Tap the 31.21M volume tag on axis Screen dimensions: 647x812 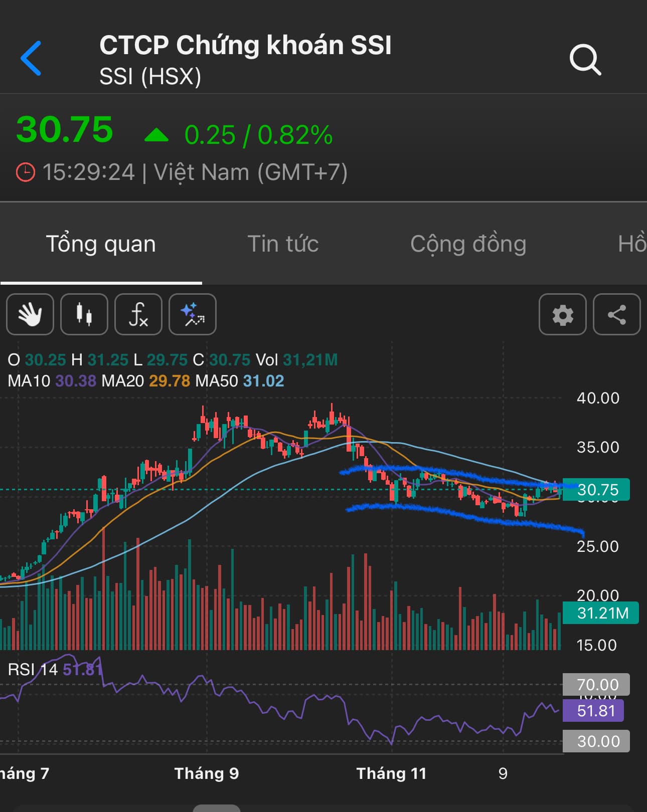(x=601, y=613)
